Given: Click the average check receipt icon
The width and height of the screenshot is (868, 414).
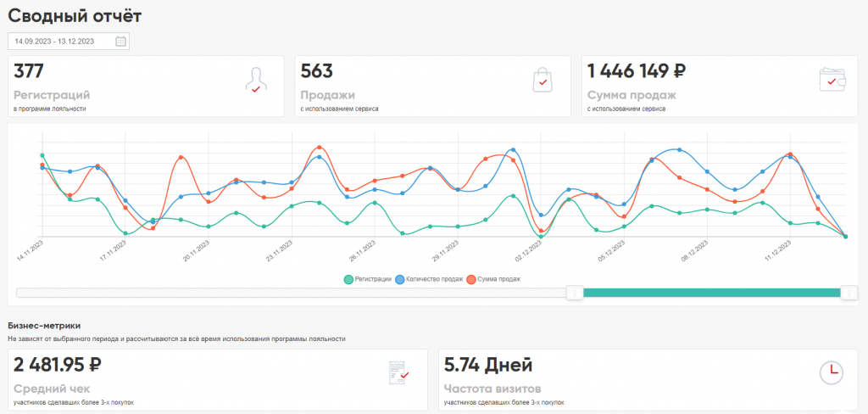Looking at the screenshot, I should pos(398,372).
